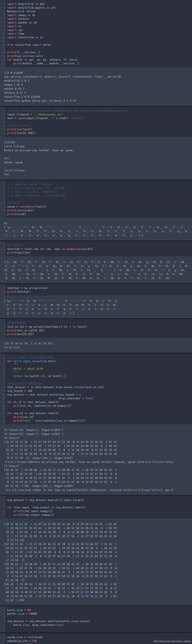Click the '%matplotlib inline' magic command

(x=21, y=11)
